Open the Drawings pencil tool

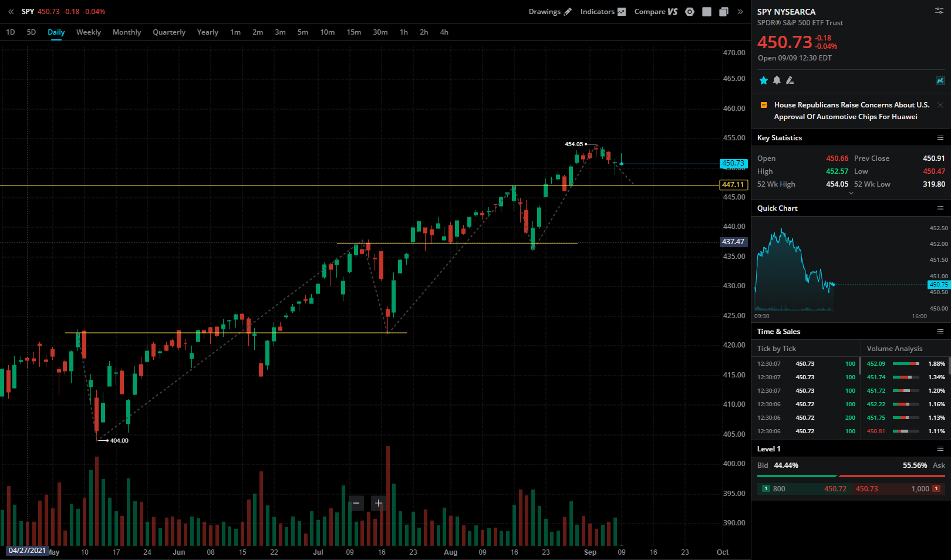pos(550,12)
